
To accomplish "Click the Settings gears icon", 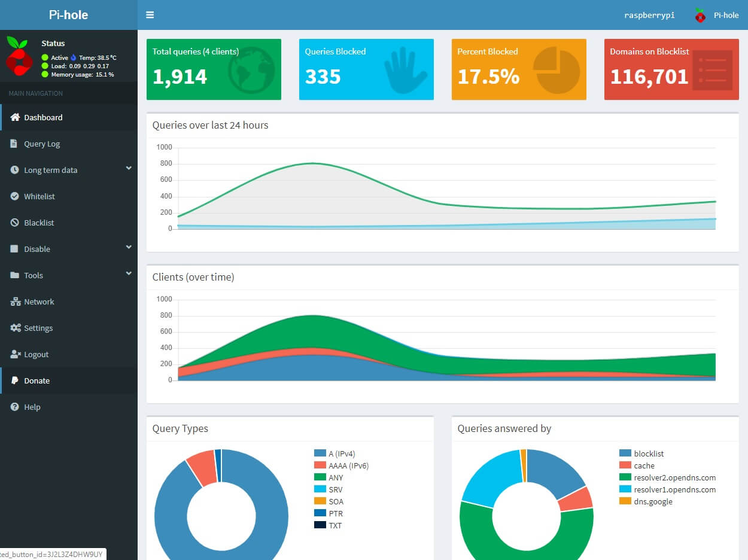I will tap(16, 328).
